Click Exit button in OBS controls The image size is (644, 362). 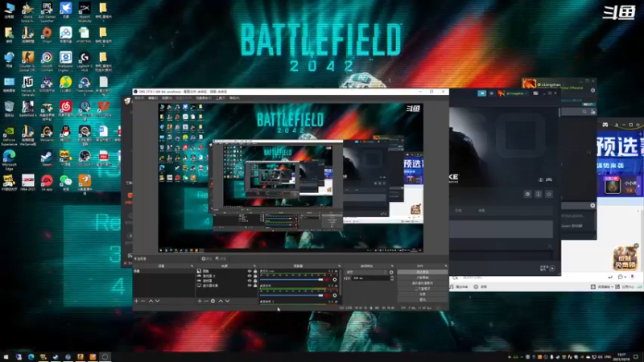(423, 299)
